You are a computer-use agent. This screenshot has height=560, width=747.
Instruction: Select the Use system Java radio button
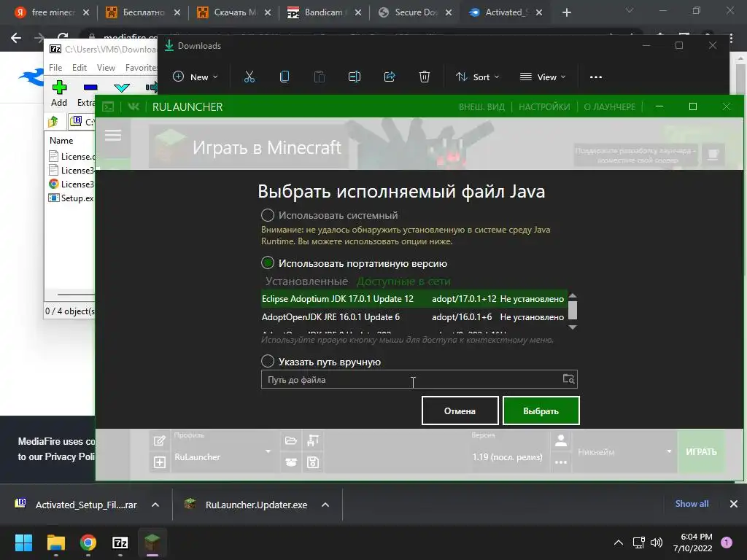coord(268,215)
